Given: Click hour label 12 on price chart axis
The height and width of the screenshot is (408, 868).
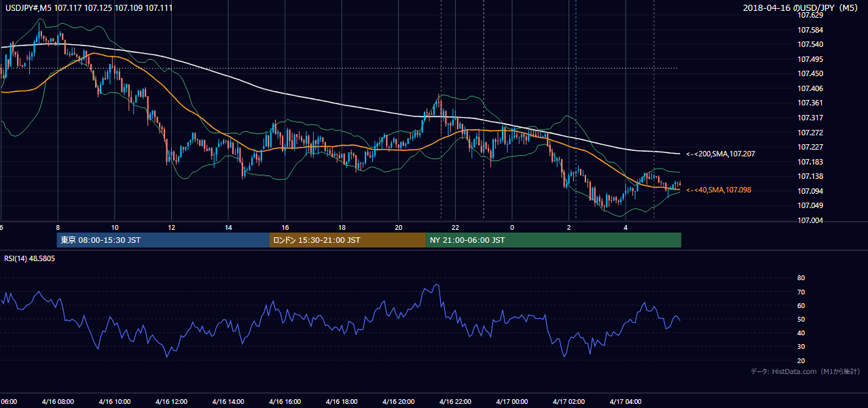Looking at the screenshot, I should point(171,227).
